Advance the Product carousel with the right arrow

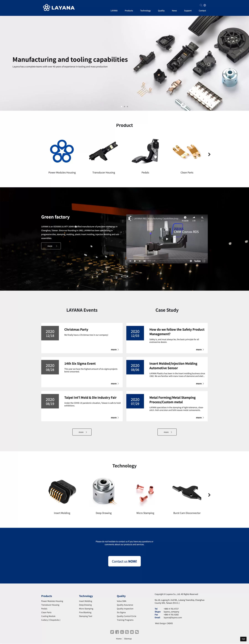coord(209,155)
